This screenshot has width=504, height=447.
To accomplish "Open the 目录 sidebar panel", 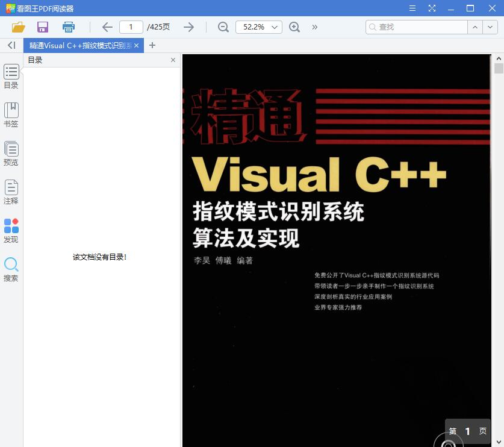I will pyautogui.click(x=11, y=77).
